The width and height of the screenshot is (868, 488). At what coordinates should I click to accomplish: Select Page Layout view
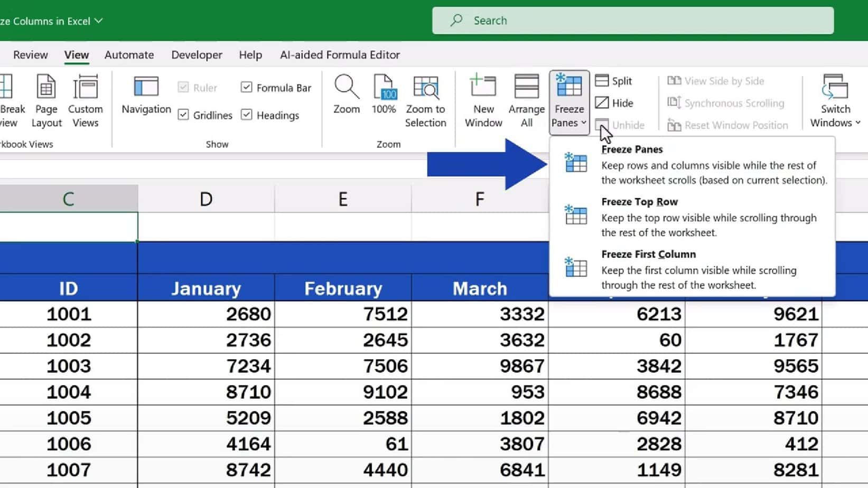(x=46, y=100)
